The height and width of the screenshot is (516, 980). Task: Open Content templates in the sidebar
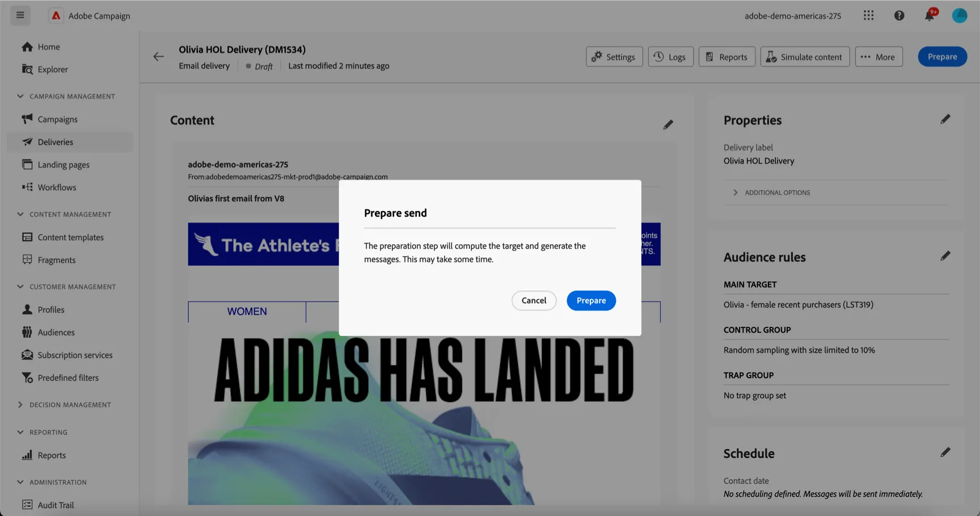point(70,237)
